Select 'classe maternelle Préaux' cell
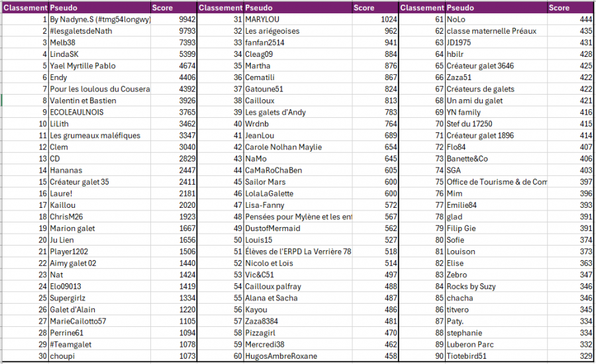Image resolution: width=596 pixels, height=364 pixels. coord(497,31)
